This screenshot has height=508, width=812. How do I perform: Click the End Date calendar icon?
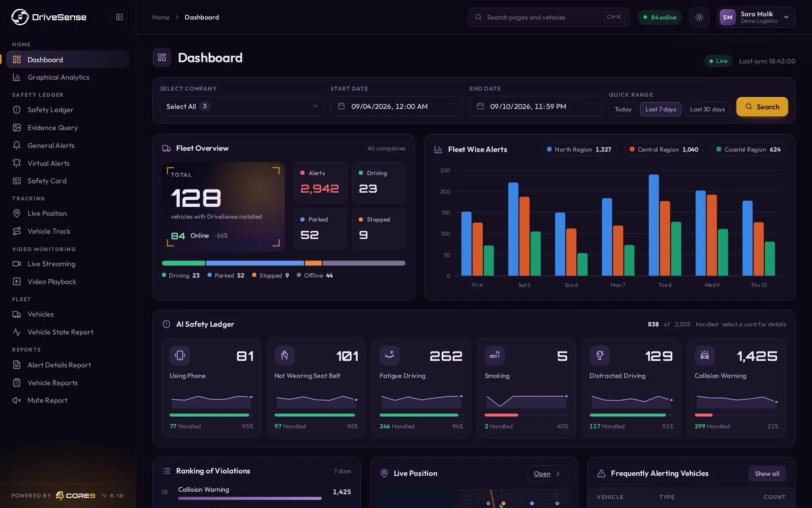coord(480,106)
